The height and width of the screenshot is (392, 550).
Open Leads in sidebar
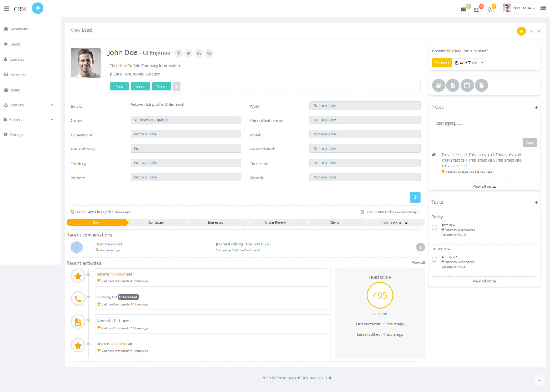(x=12, y=44)
